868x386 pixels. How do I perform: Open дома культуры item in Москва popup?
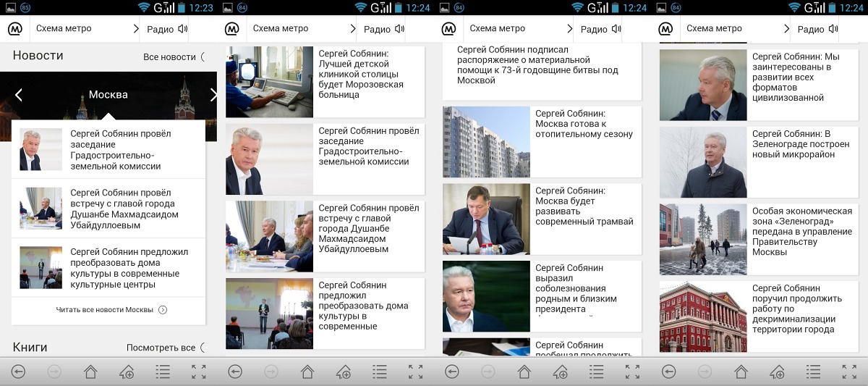(x=109, y=268)
